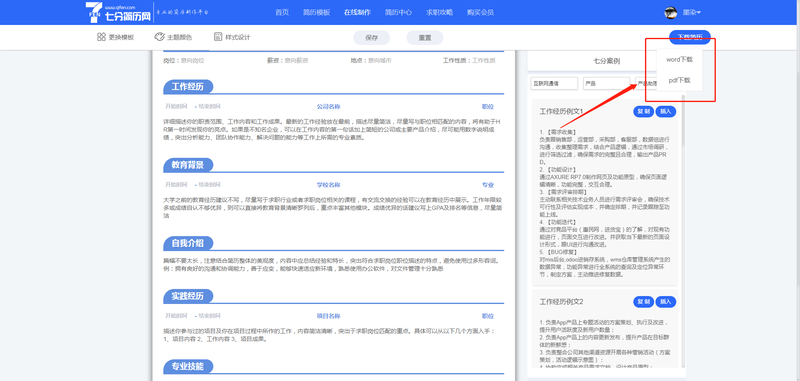Select the 在线制作 nav item
The image size is (800, 381).
click(x=357, y=12)
